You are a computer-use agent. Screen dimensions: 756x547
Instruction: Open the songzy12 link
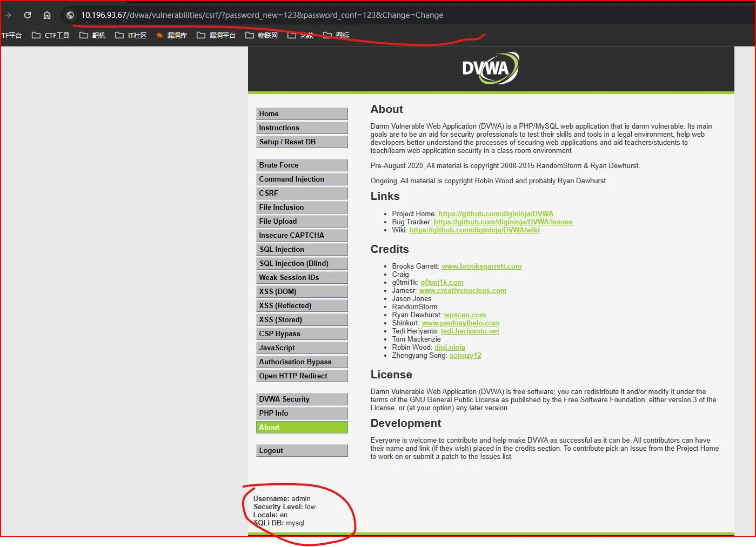tap(465, 356)
